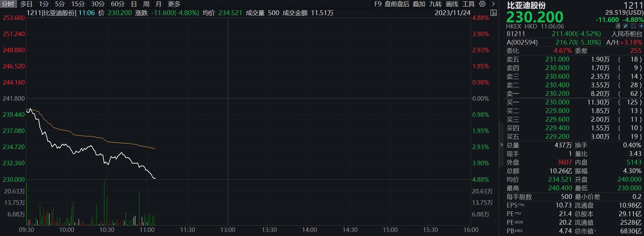Click the EPS TTM value 10.73
Screen dimensions: 644x236
pos(564,205)
